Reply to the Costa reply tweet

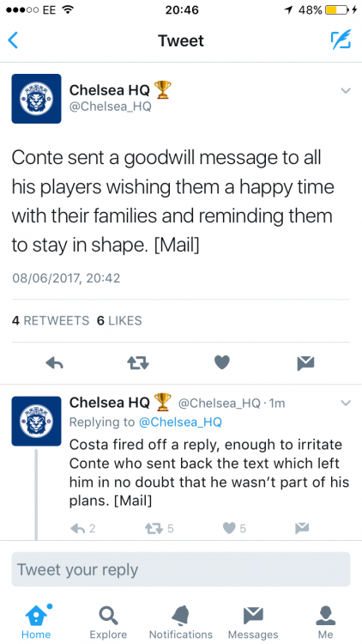coord(82,528)
